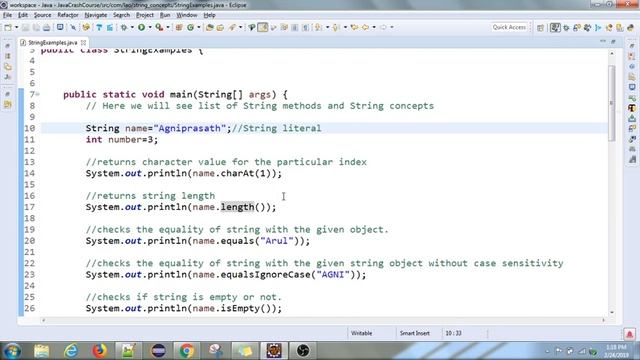
Task: Open the New file dropdown arrow
Action: (x=16, y=27)
